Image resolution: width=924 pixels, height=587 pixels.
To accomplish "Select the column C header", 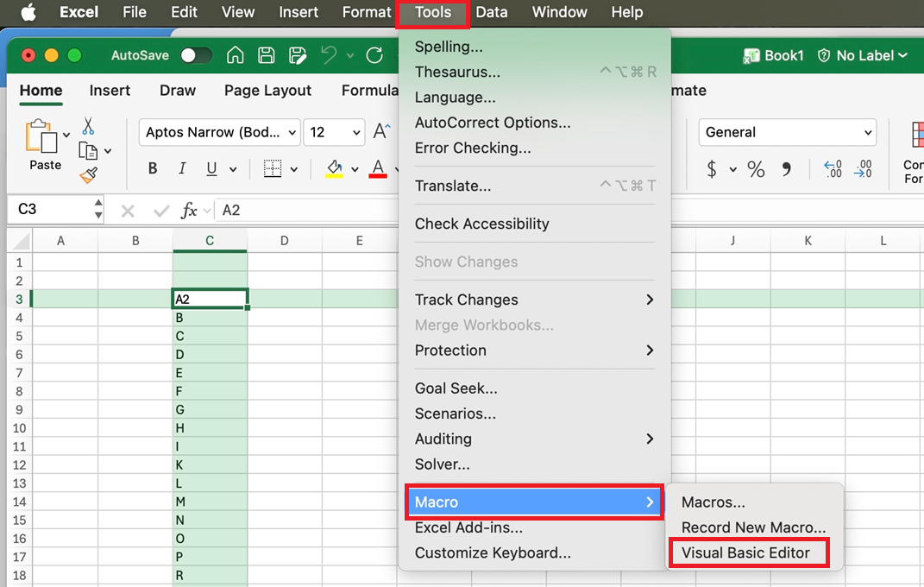I will point(210,241).
